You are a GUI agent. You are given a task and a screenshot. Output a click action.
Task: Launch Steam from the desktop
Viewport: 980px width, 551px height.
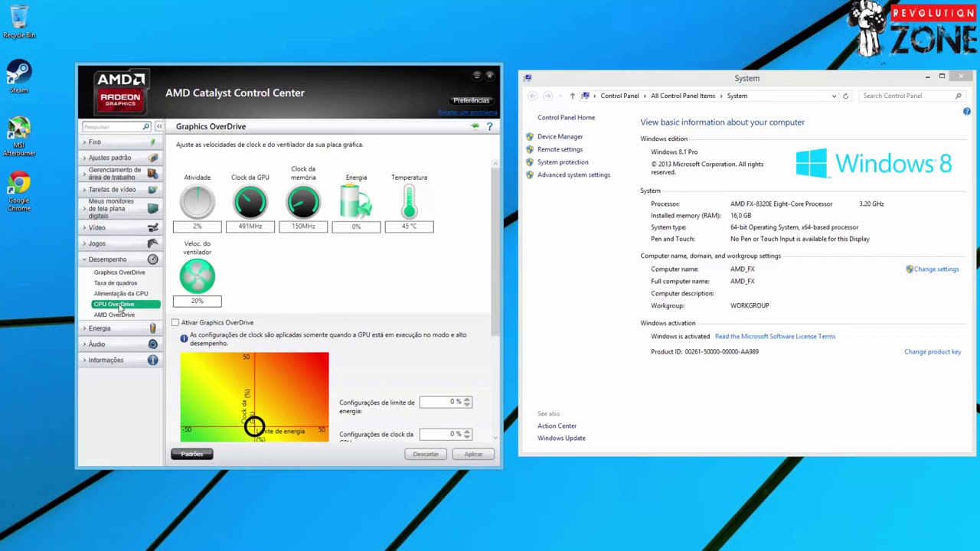coord(19,77)
